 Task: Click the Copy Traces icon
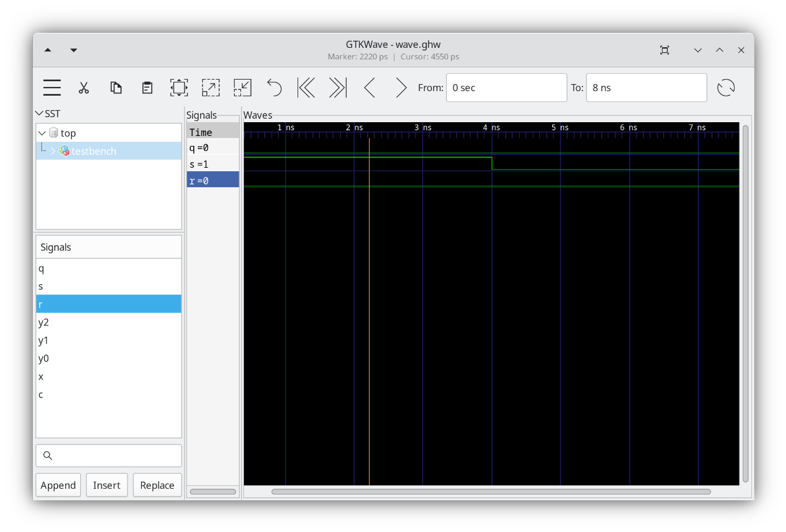pyautogui.click(x=115, y=88)
